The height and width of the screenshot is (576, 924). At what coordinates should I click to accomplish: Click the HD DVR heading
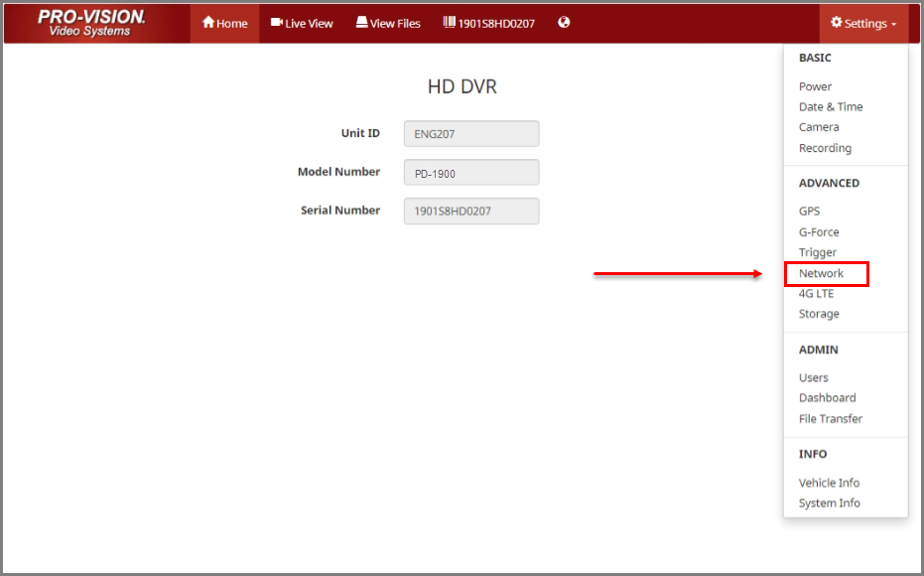(462, 86)
